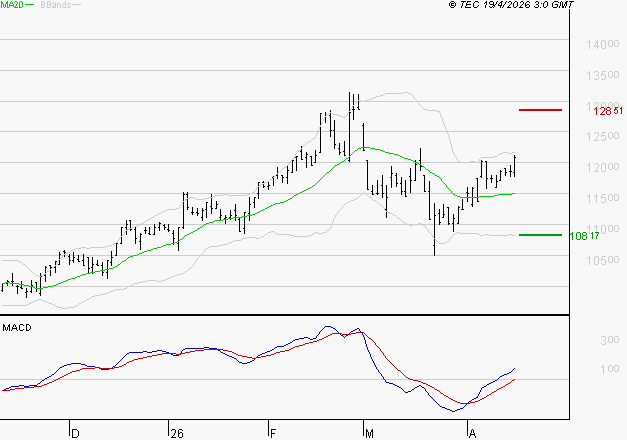Click the M month marker on time axis
The width and height of the screenshot is (627, 440).
point(369,433)
